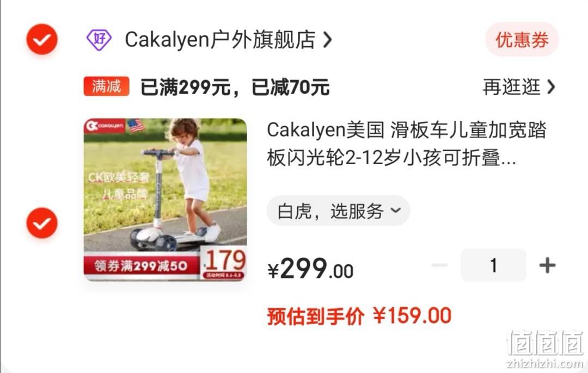Viewport: 588px width, 373px height.
Task: Click the 179 price badge on thumbnail
Action: click(225, 264)
